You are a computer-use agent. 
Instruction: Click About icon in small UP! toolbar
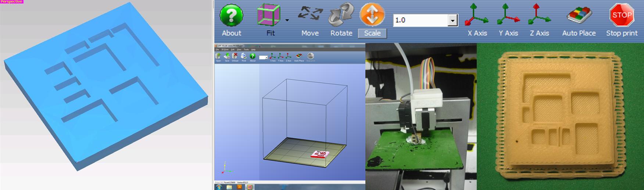253,56
